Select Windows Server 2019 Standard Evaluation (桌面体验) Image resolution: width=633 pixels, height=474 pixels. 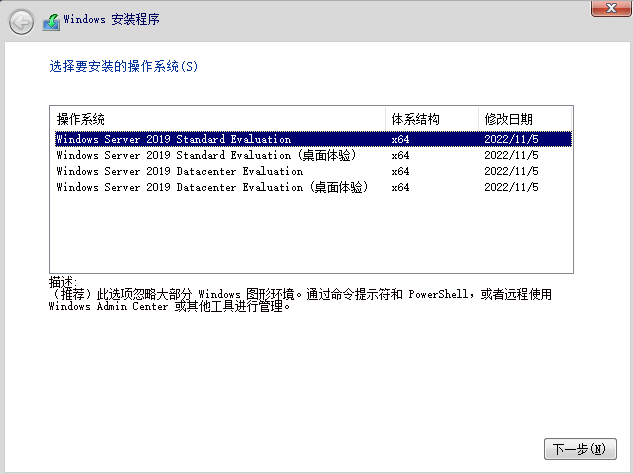313,155
